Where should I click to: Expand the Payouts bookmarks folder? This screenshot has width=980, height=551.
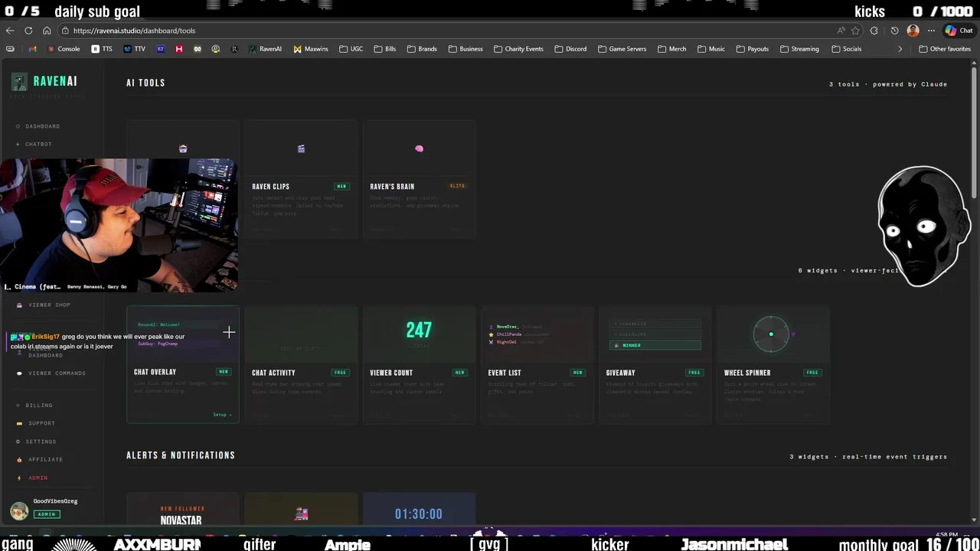tap(752, 49)
